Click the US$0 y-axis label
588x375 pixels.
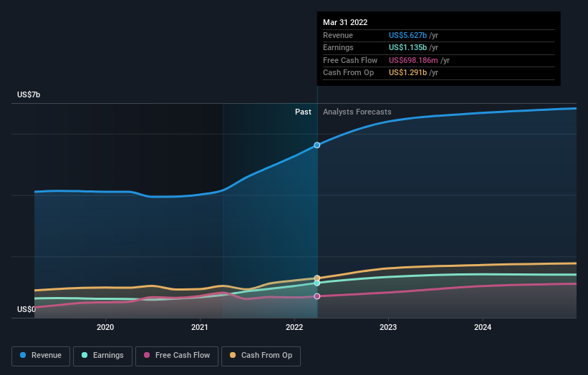click(26, 309)
